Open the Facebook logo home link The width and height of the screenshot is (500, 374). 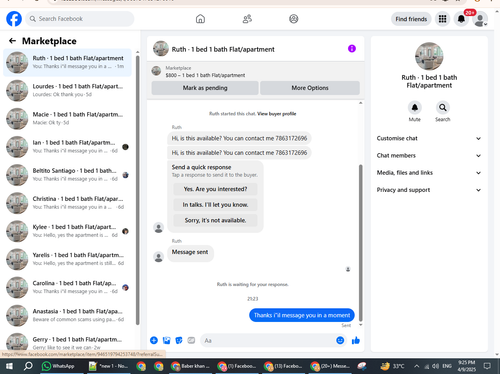pos(14,19)
